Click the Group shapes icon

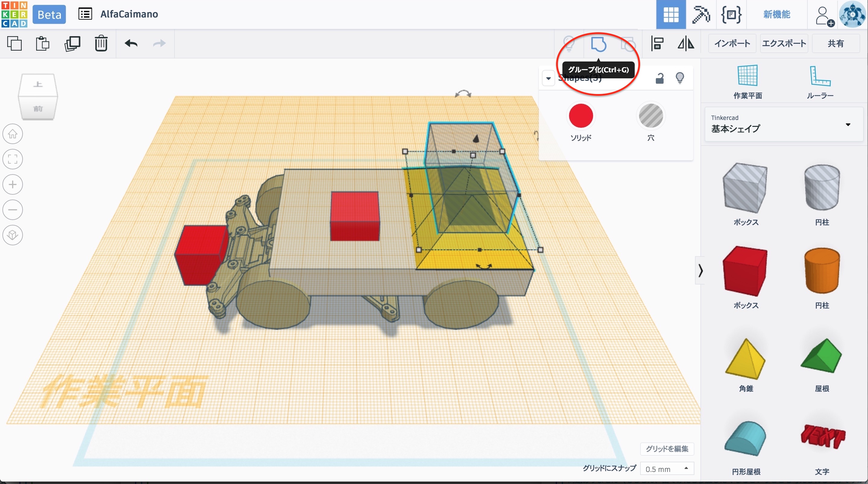[x=599, y=44]
